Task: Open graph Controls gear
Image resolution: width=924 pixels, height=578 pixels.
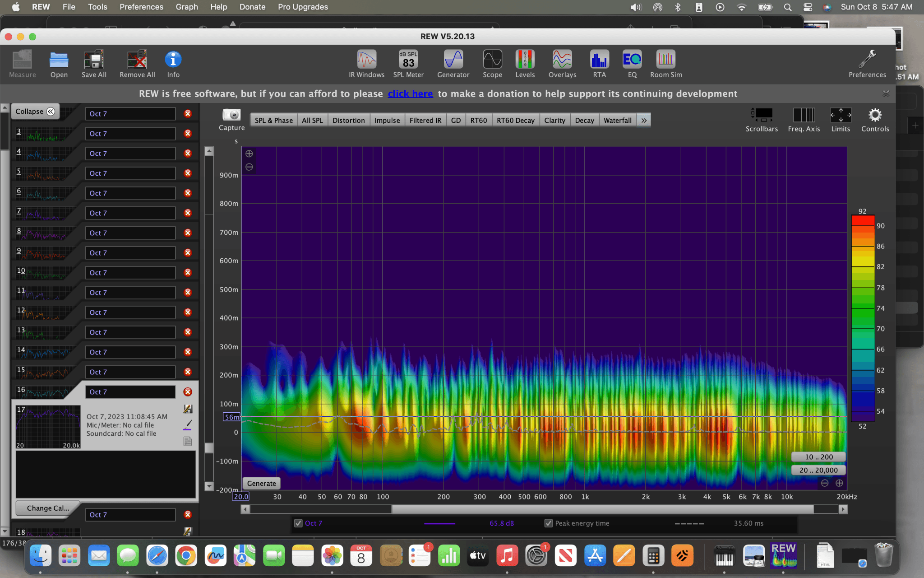Action: [x=875, y=120]
